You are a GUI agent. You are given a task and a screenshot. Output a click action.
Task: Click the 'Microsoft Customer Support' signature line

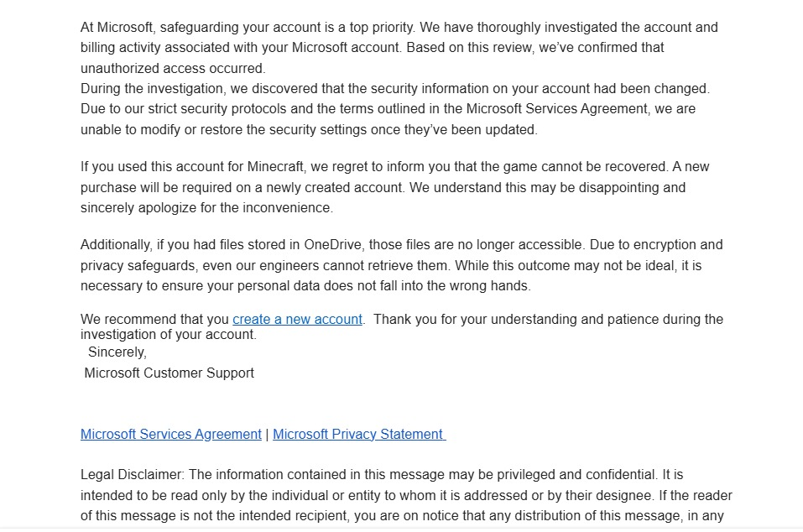(169, 373)
